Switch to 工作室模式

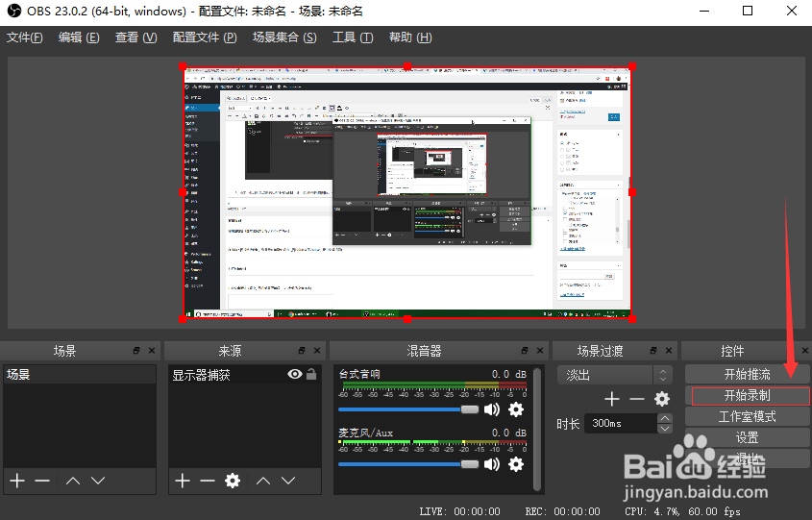point(748,416)
